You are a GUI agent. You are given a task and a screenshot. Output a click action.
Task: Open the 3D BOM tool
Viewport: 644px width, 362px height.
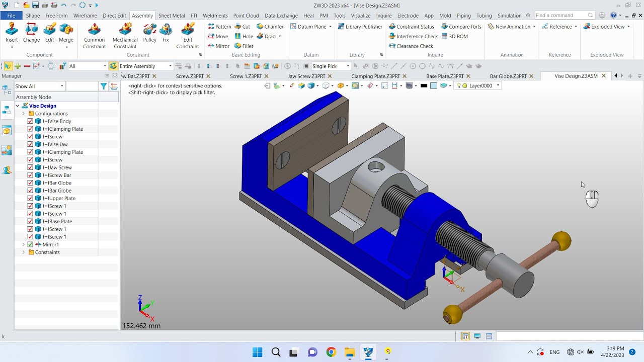coord(454,36)
